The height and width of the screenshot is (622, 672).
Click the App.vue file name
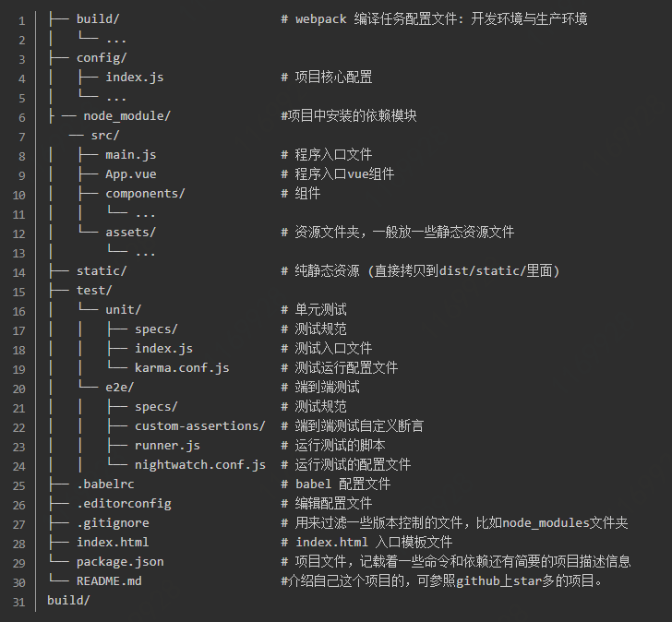pos(131,174)
